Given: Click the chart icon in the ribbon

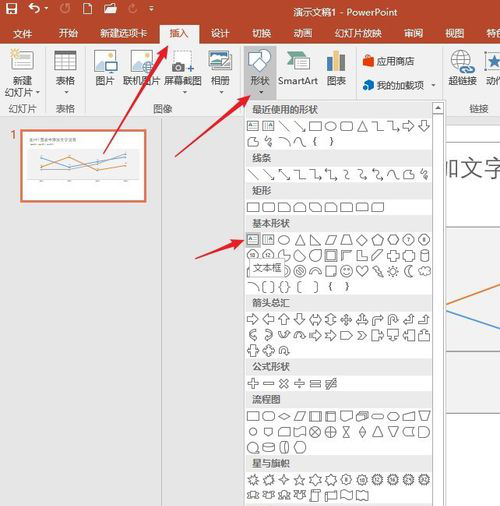Looking at the screenshot, I should [x=336, y=69].
